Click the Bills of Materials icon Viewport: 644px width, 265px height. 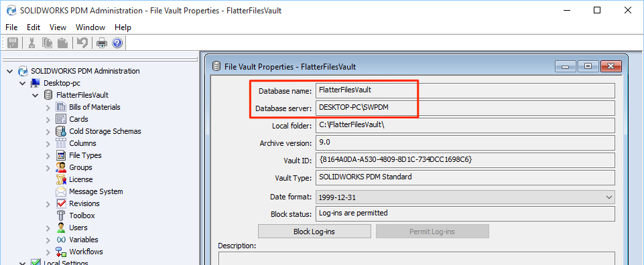point(61,107)
